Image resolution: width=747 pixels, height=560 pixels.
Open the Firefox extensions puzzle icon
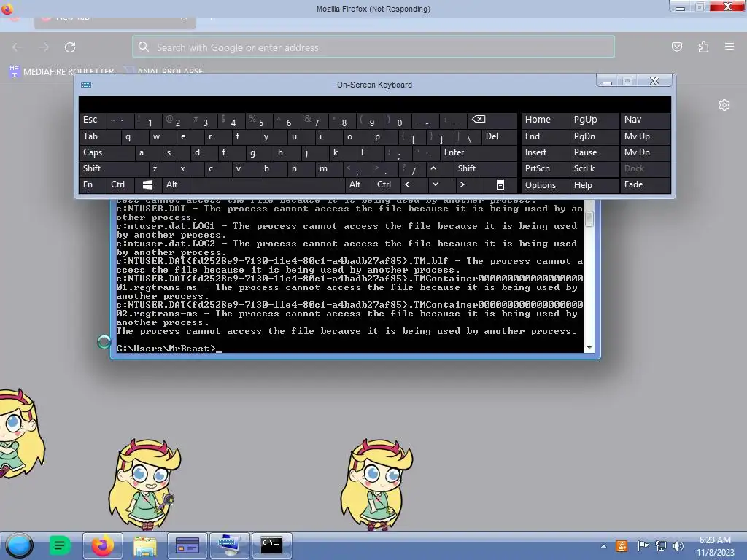tap(703, 47)
